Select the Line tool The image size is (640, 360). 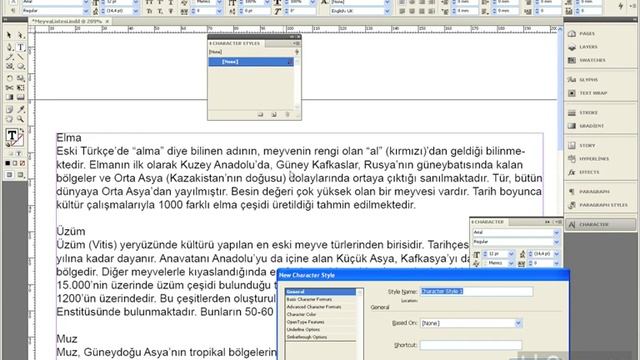tap(20, 57)
